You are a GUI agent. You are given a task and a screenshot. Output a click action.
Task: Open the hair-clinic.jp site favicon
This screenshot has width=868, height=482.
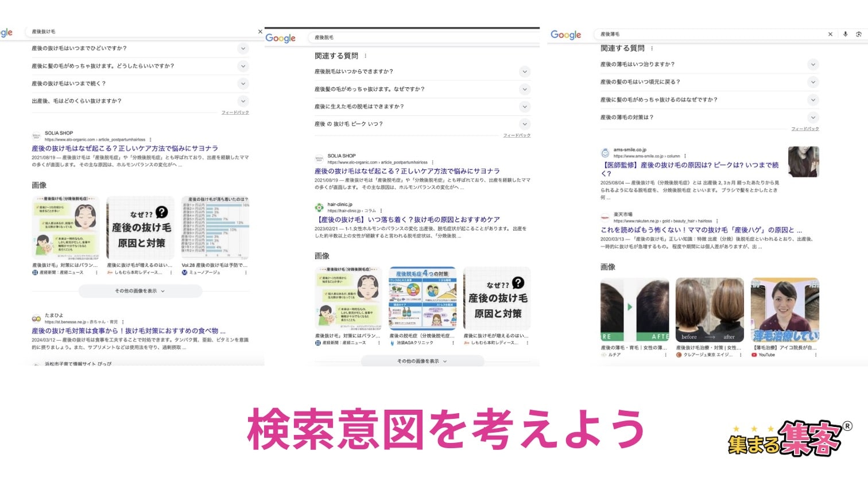319,207
